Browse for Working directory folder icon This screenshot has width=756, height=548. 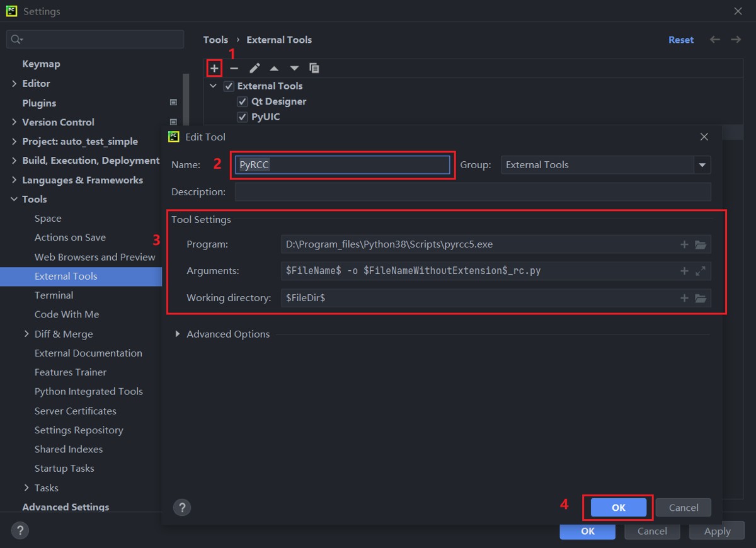[701, 298]
